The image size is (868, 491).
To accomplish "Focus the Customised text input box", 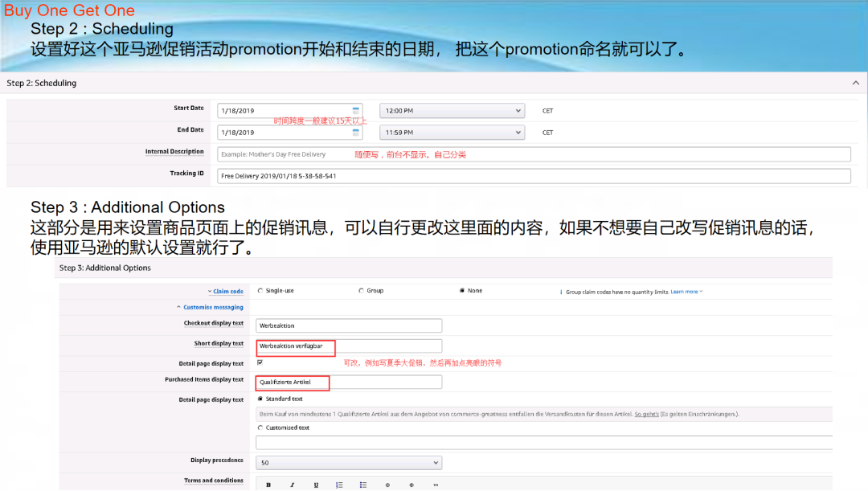I will (x=544, y=442).
